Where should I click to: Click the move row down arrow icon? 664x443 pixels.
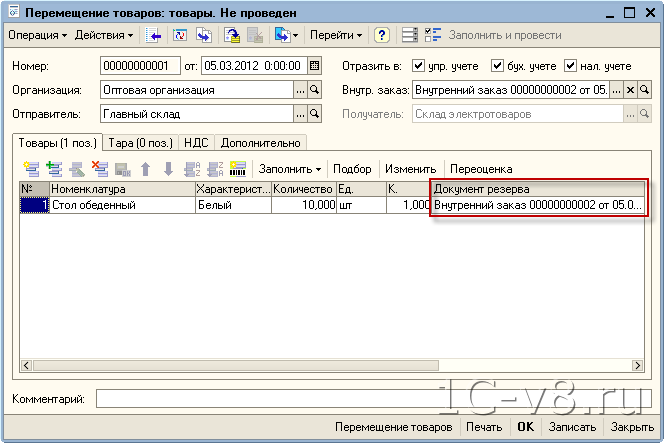pyautogui.click(x=169, y=169)
